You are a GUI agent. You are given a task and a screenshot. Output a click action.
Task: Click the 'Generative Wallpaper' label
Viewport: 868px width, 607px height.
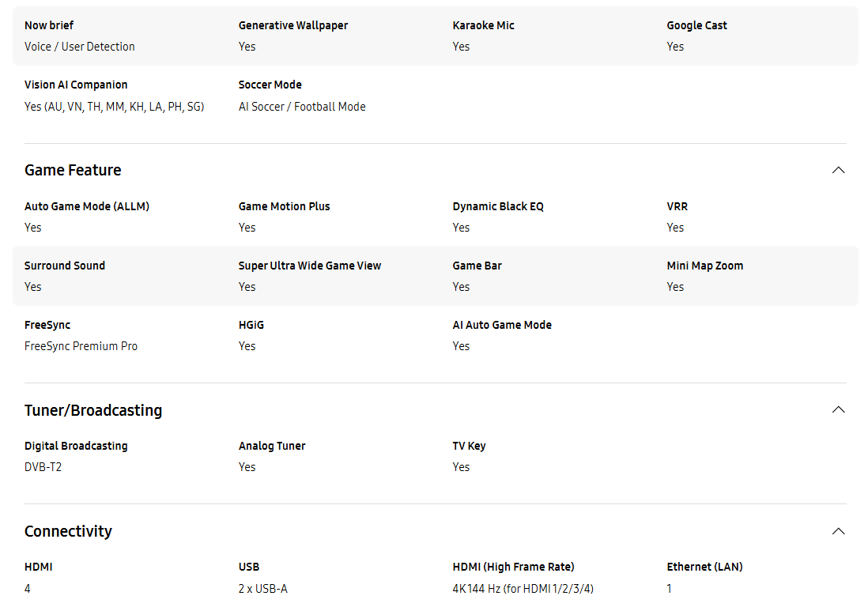[x=292, y=25]
